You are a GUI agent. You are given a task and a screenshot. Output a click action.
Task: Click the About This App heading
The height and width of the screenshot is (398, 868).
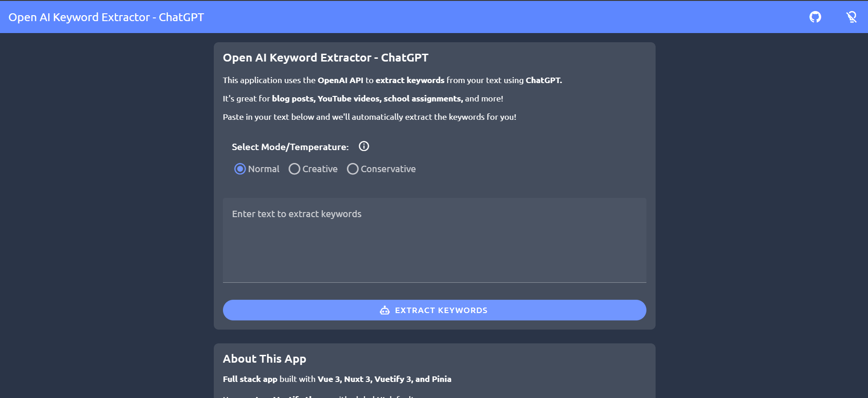pyautogui.click(x=264, y=359)
